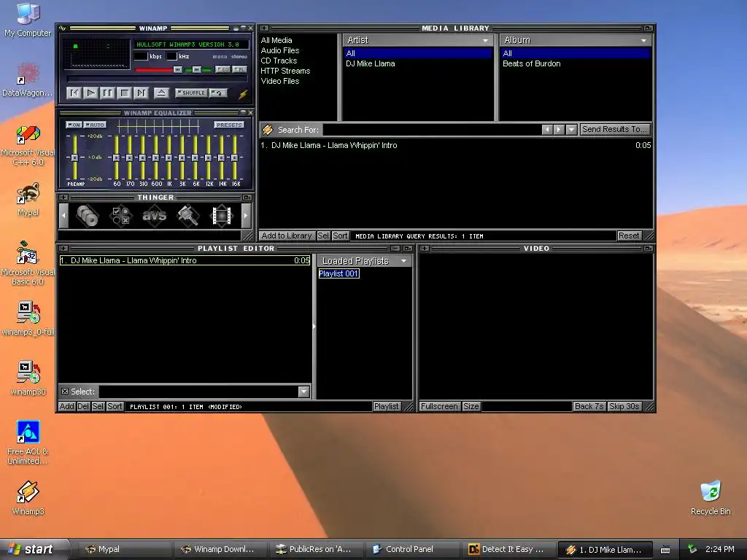Adjust the green balance slider

198,70
